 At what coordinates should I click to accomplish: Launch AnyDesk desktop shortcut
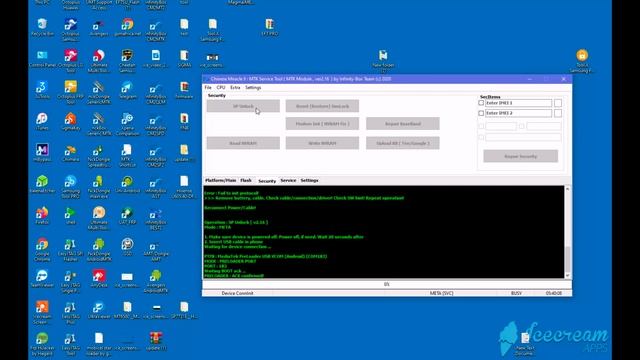(99, 278)
